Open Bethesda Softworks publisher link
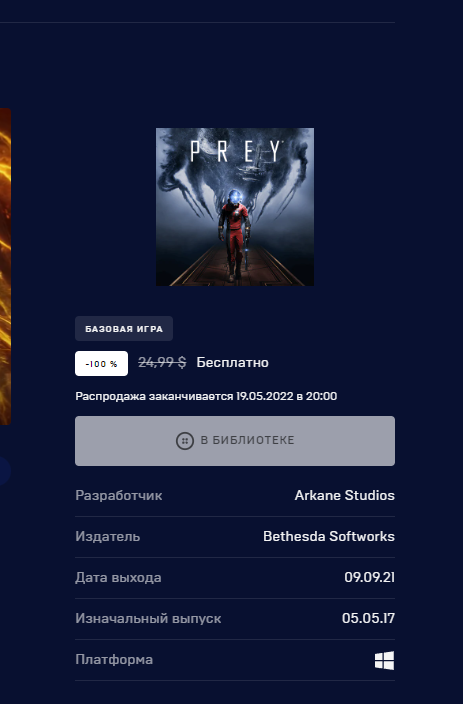The height and width of the screenshot is (704, 463). coord(329,536)
